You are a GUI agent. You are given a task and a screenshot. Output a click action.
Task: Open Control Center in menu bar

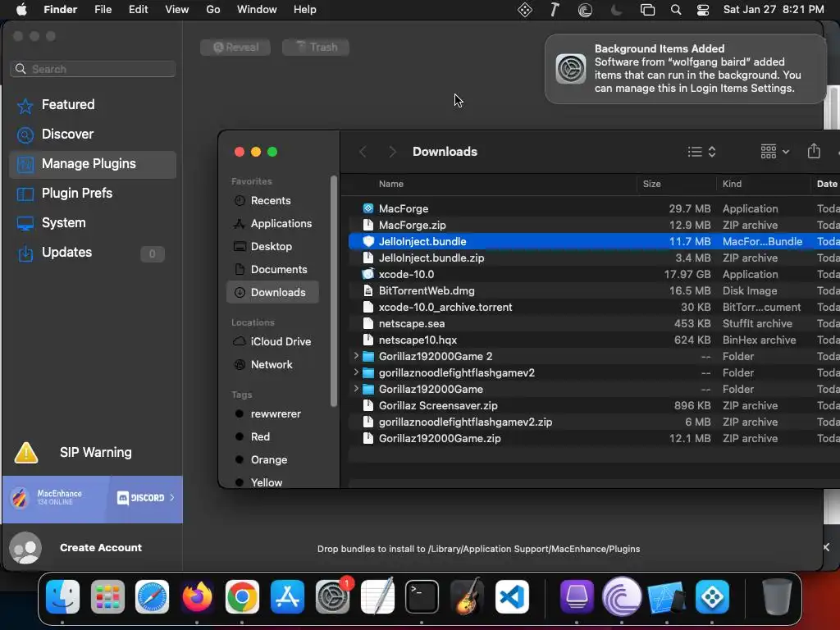[x=703, y=10]
